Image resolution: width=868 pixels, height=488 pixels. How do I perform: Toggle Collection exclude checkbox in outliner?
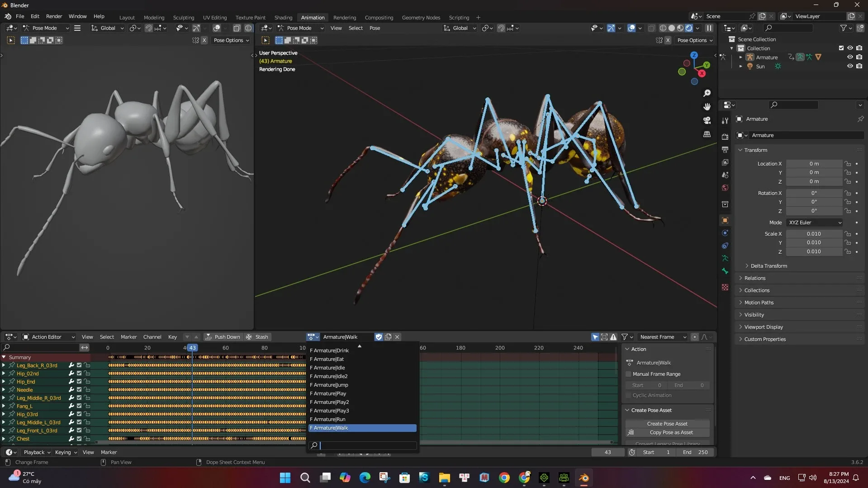(841, 48)
